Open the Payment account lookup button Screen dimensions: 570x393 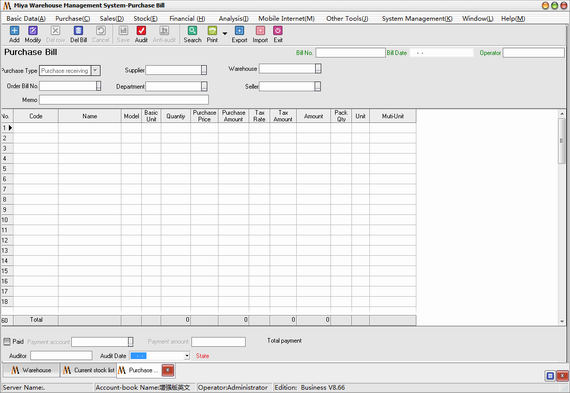(131, 342)
